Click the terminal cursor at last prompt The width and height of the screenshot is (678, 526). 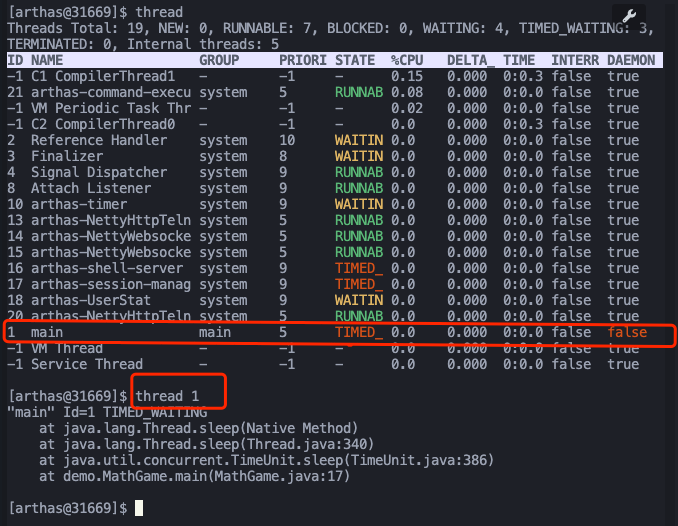pos(139,508)
